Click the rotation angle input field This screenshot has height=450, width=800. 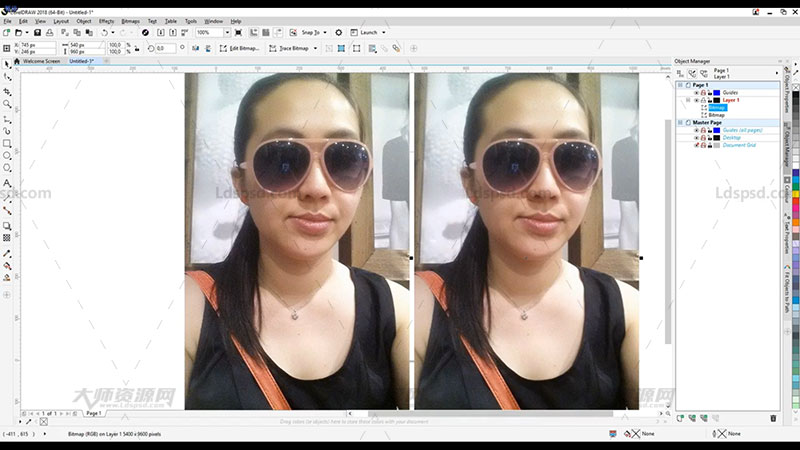(x=166, y=48)
